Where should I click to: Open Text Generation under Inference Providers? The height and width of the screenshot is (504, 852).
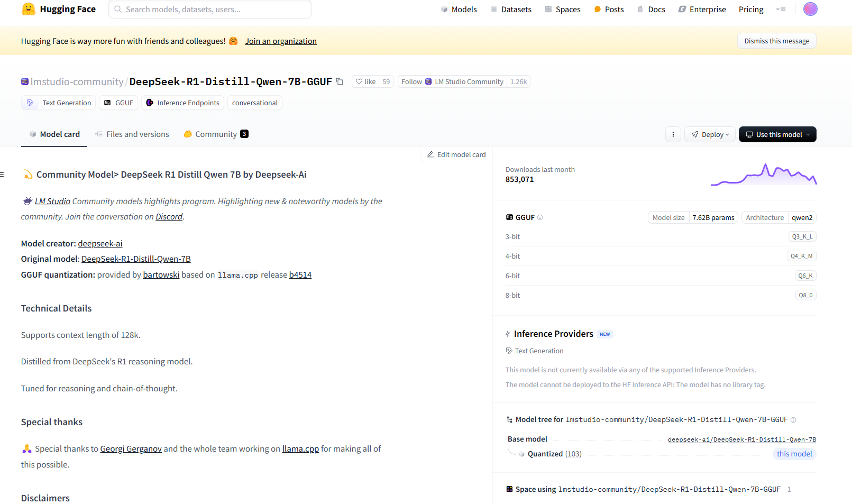535,351
